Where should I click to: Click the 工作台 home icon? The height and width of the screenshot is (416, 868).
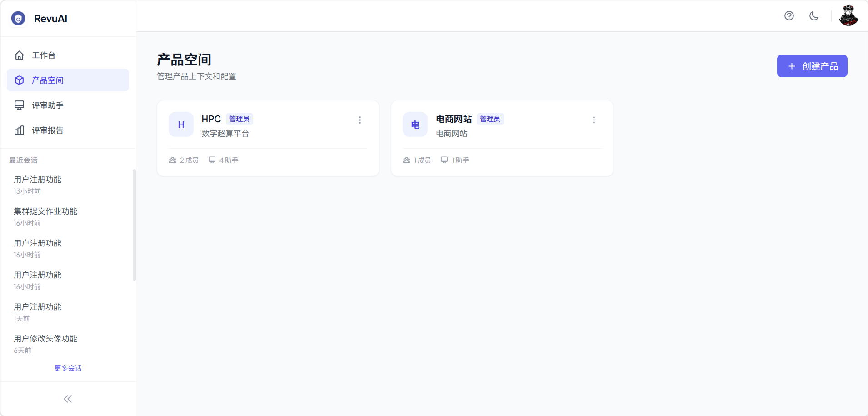(x=19, y=55)
